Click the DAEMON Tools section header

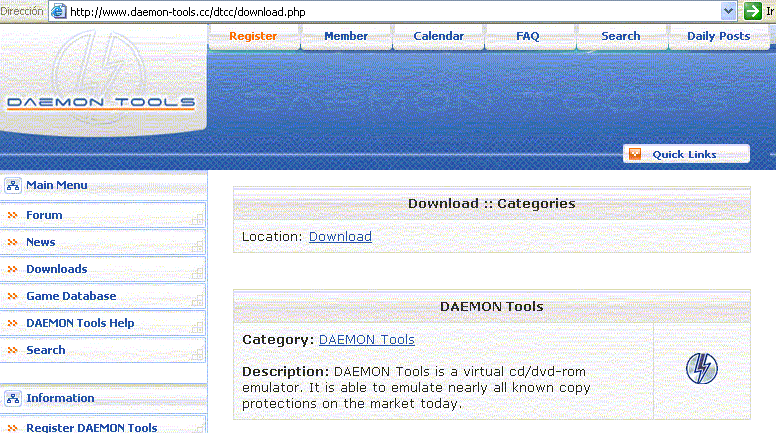click(491, 306)
